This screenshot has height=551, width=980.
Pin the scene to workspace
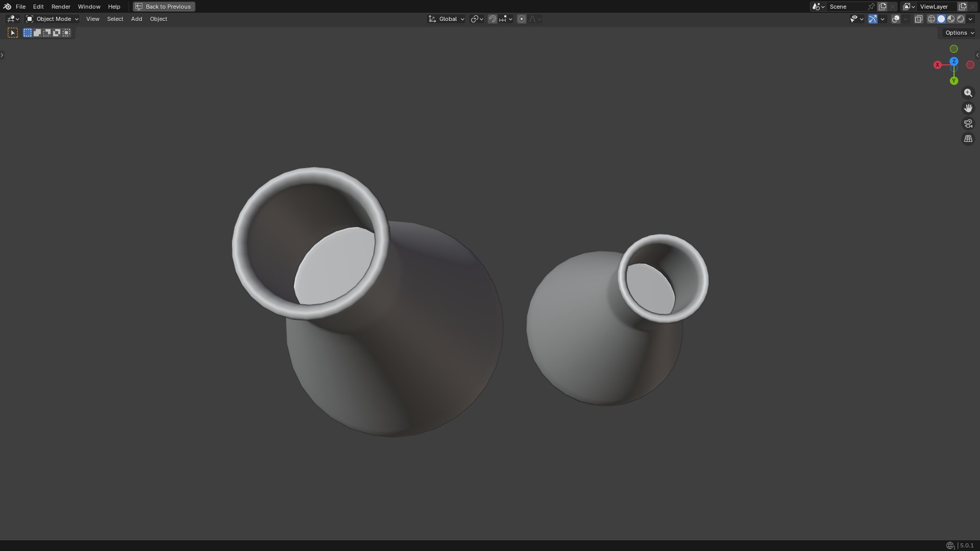(x=871, y=7)
